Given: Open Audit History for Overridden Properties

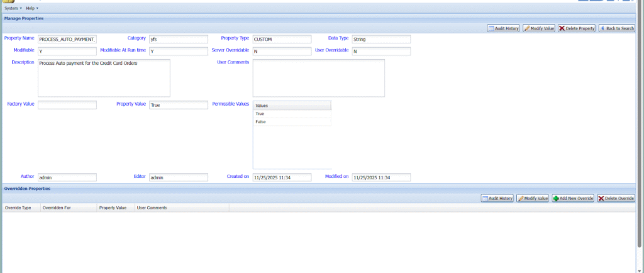Looking at the screenshot, I should (x=497, y=198).
